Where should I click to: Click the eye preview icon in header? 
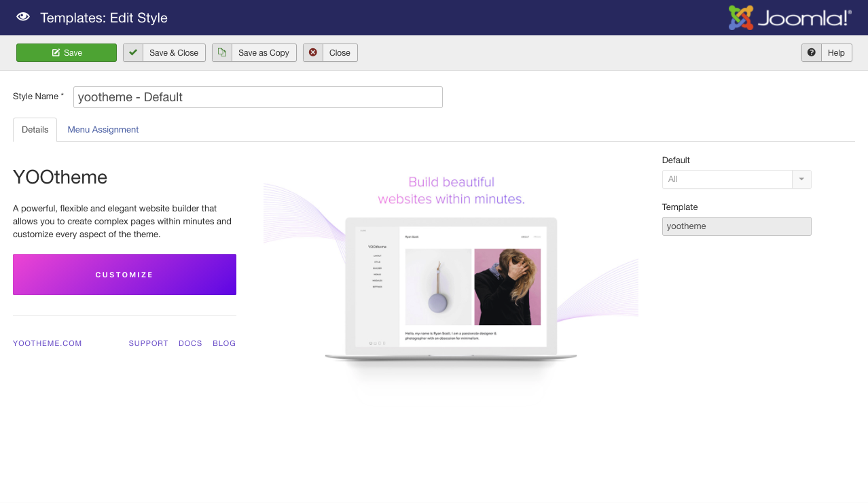click(23, 17)
